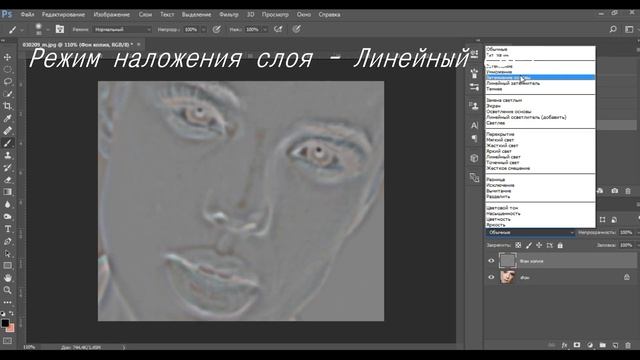Toggle lock transparent pixels
The image size is (640, 360).
[x=518, y=245]
